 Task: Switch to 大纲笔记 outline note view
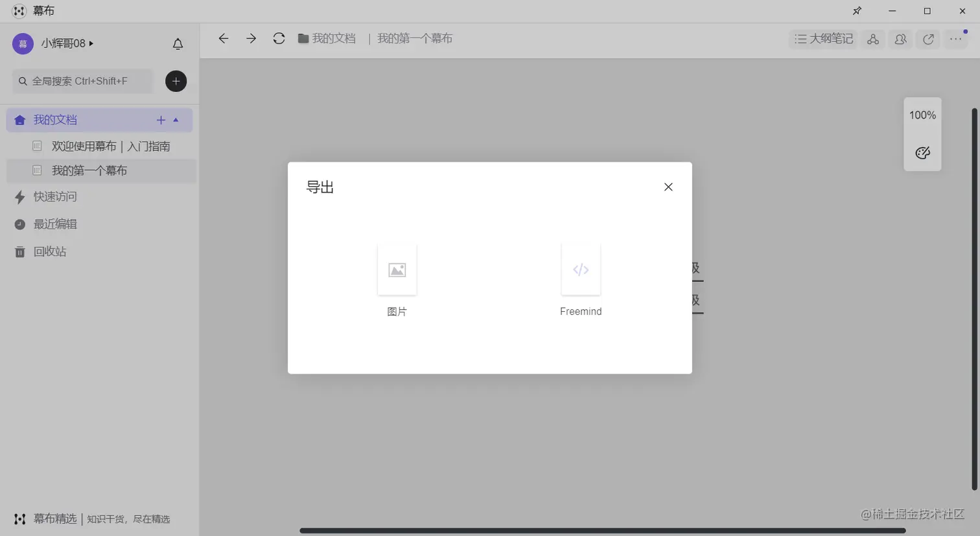click(822, 39)
